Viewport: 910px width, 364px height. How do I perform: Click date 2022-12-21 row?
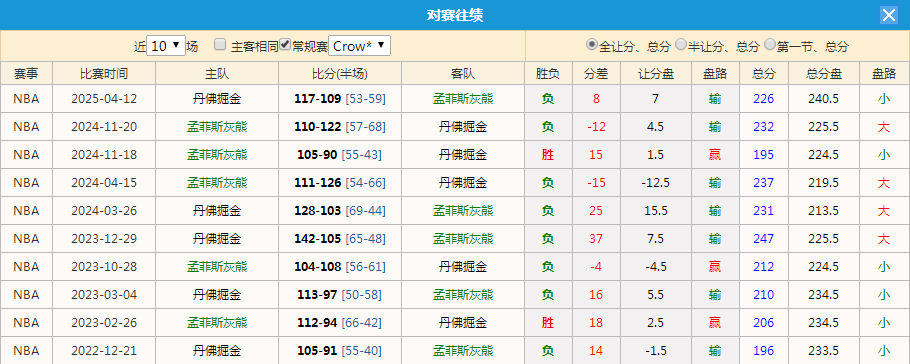pyautogui.click(x=104, y=350)
